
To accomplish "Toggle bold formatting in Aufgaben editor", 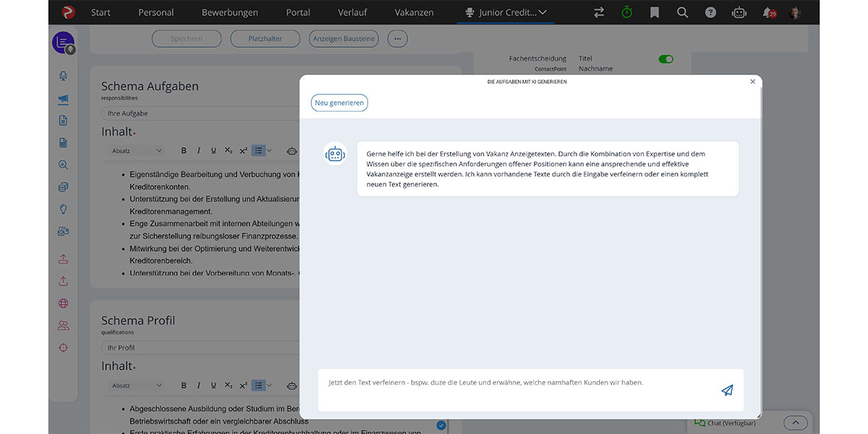I will tap(184, 150).
